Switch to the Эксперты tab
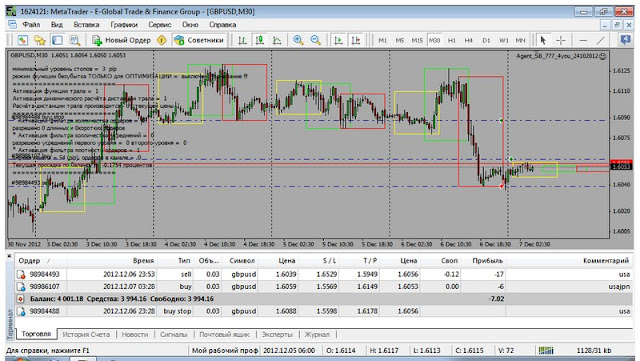640x361 pixels. 277,334
